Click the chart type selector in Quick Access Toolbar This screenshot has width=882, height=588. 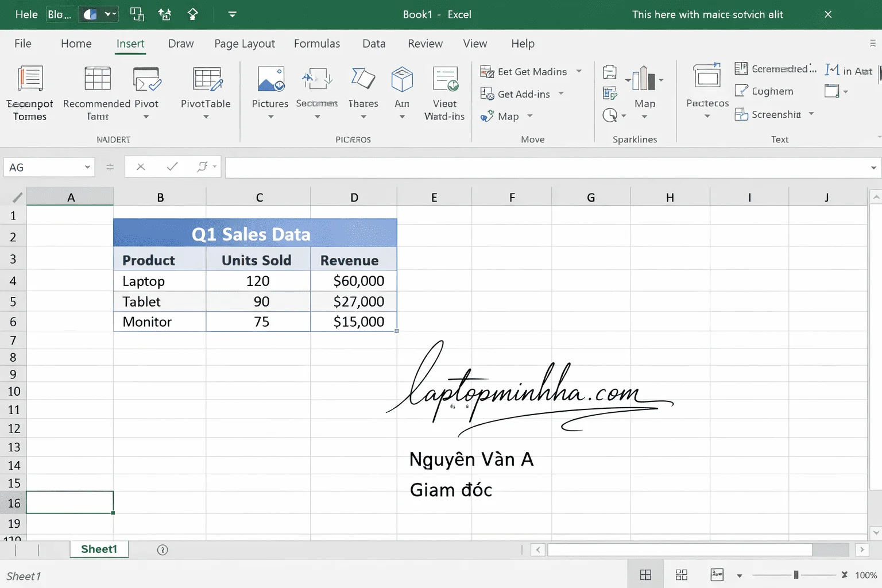[x=98, y=14]
